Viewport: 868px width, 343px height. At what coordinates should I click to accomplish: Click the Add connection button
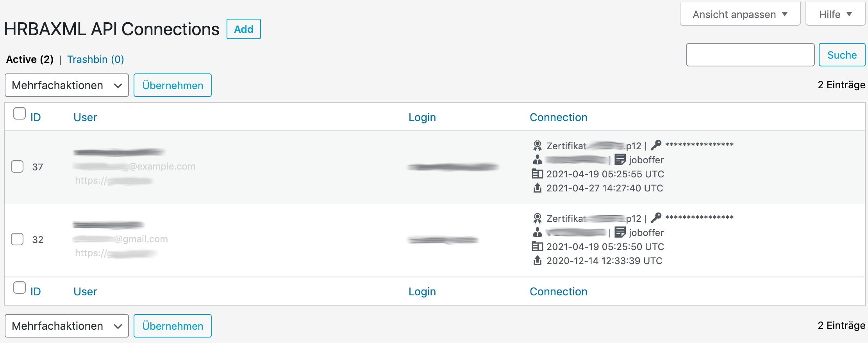(244, 29)
